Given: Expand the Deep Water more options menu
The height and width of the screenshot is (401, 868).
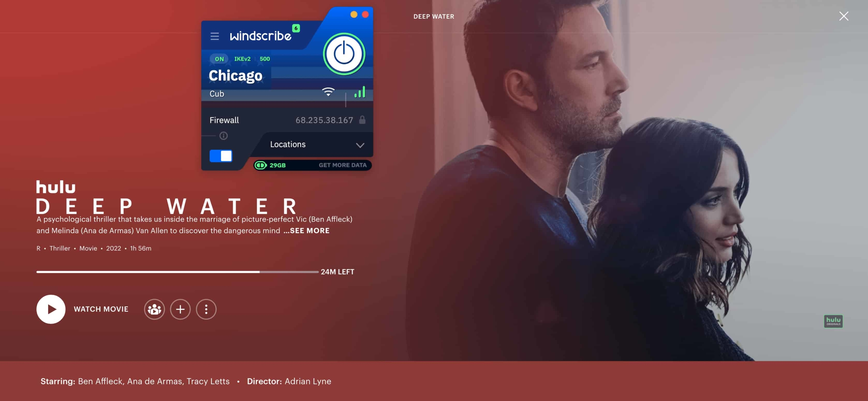Looking at the screenshot, I should coord(206,309).
